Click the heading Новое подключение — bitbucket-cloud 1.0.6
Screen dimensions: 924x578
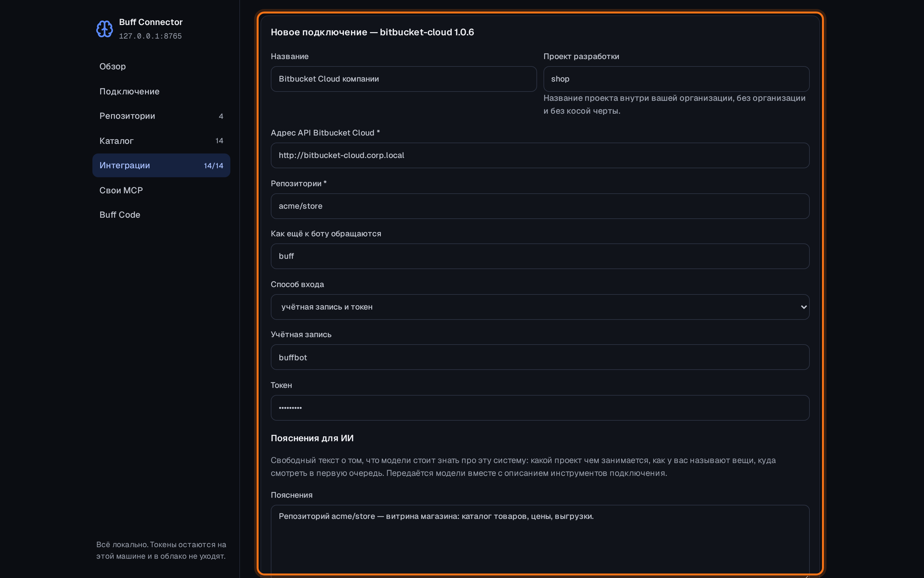(372, 32)
